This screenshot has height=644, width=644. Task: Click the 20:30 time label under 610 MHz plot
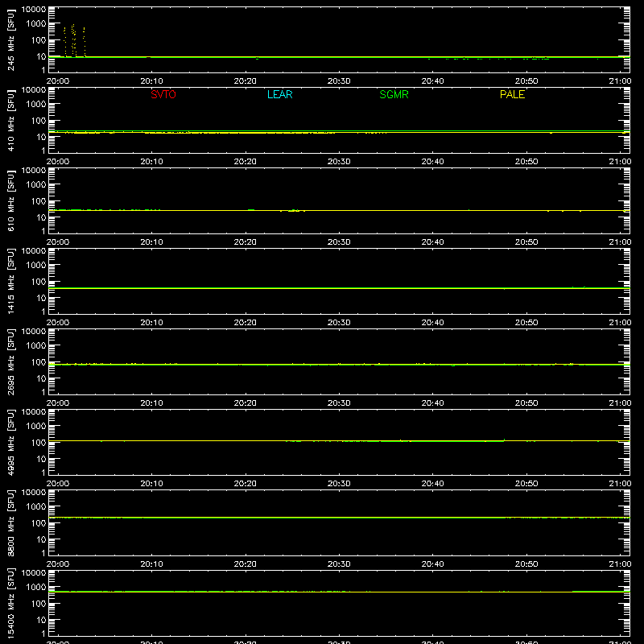(339, 242)
